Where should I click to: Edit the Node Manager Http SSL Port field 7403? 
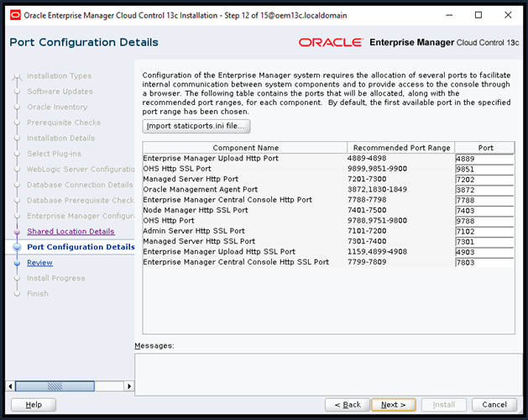coord(484,211)
